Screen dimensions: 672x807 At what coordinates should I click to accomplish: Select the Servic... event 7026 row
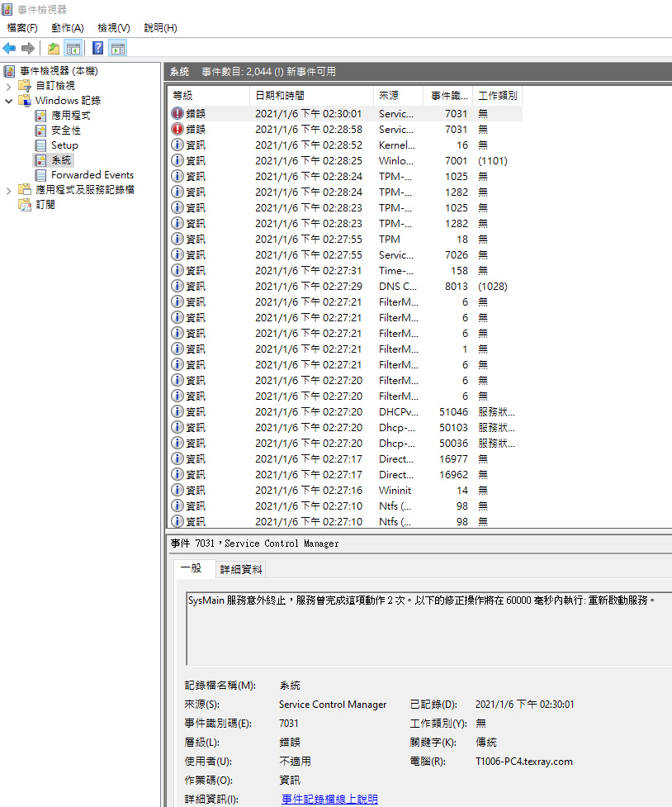pos(345,254)
